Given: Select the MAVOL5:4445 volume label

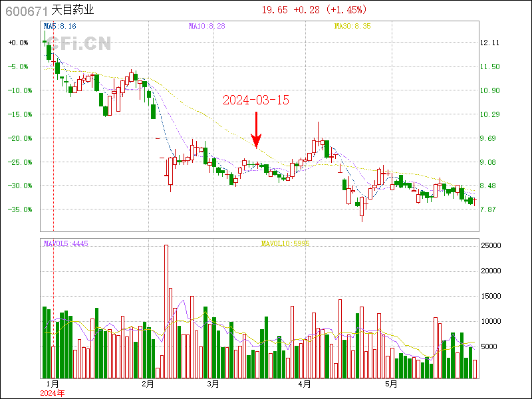Looking at the screenshot, I should click(x=66, y=243).
